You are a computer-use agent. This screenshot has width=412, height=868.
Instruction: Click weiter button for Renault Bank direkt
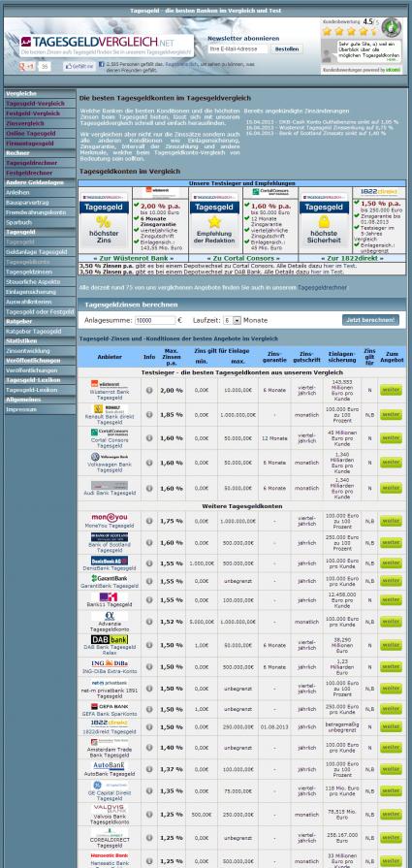click(x=391, y=414)
